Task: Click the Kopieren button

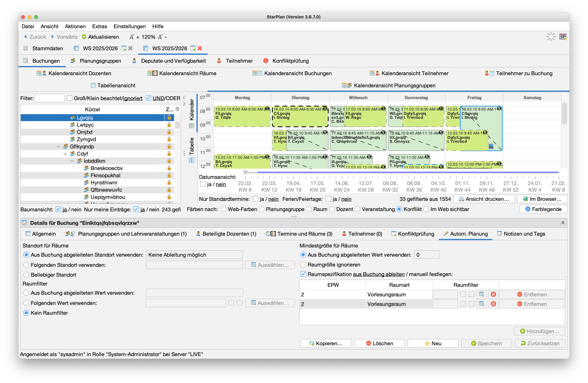Action: (326, 343)
